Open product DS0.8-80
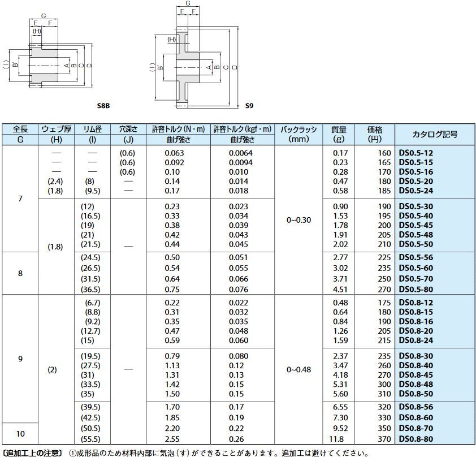Image resolution: width=476 pixels, height=457 pixels. tap(416, 439)
